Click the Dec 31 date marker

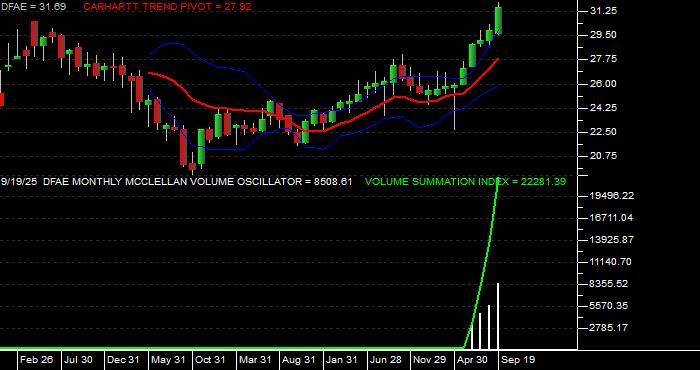123,360
